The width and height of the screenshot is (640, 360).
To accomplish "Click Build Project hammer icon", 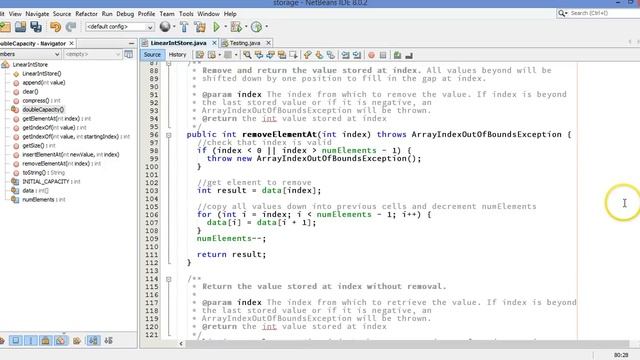I will coord(184,27).
